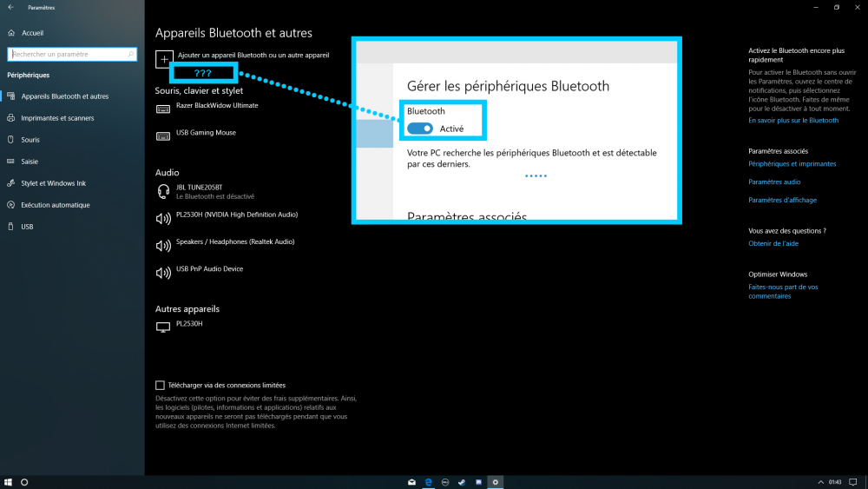Click the magnifier icon in the search box
This screenshot has width=868, height=489.
(x=131, y=54)
